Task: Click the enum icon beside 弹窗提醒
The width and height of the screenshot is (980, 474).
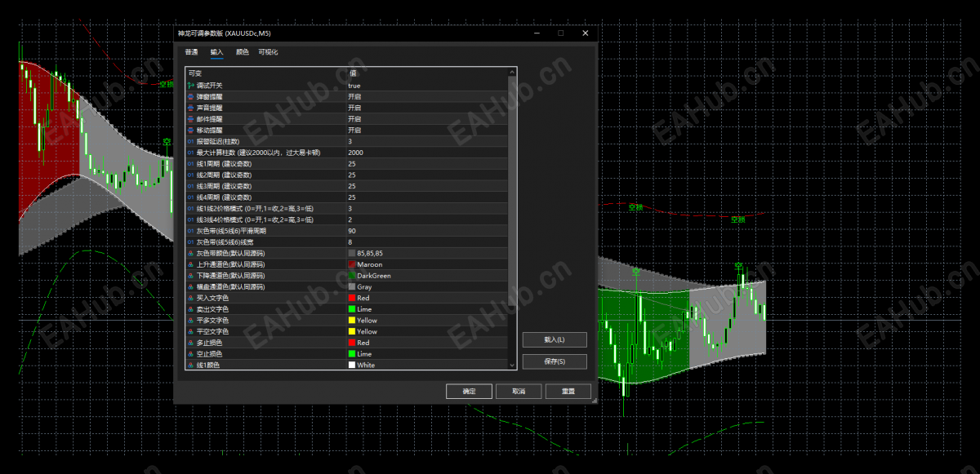Action: (x=191, y=96)
